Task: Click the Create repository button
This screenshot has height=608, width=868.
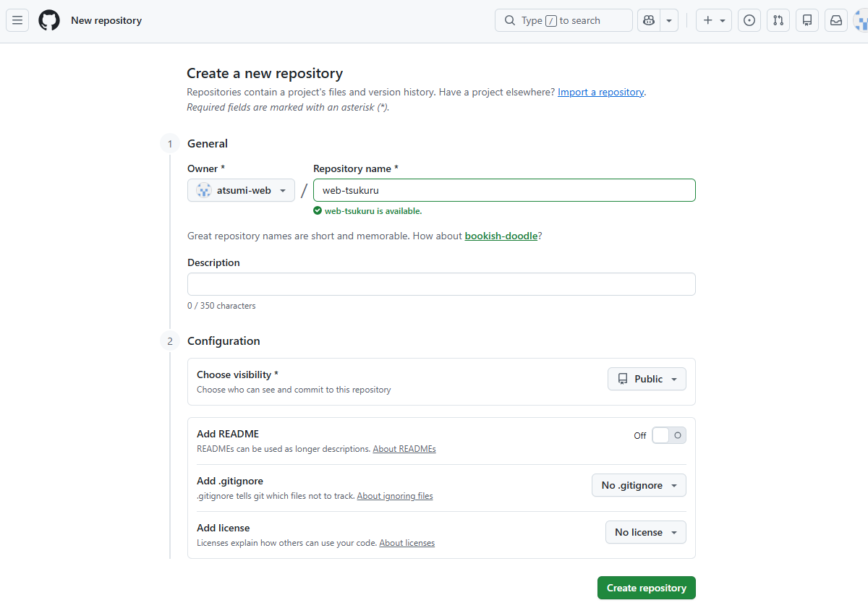Action: point(646,588)
